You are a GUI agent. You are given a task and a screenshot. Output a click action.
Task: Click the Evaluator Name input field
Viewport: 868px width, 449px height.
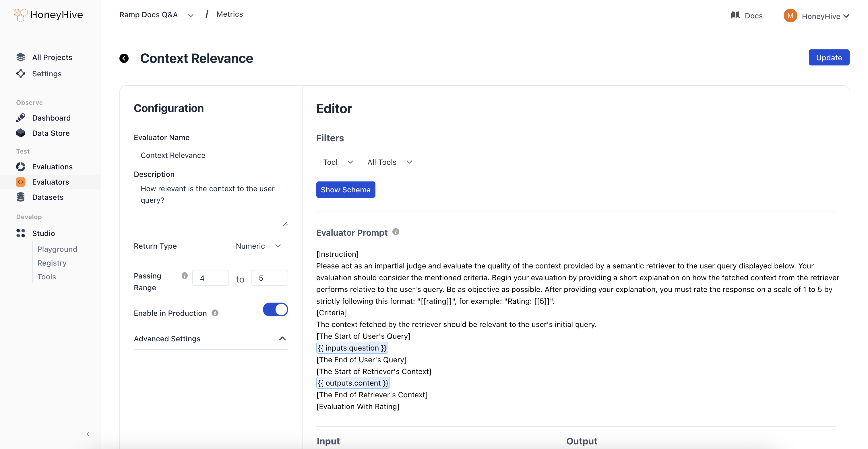point(211,155)
